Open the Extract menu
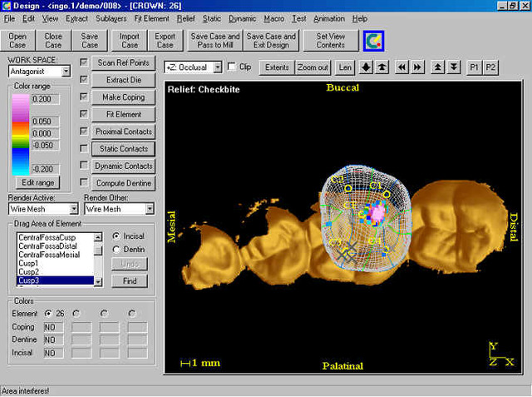 click(x=76, y=18)
